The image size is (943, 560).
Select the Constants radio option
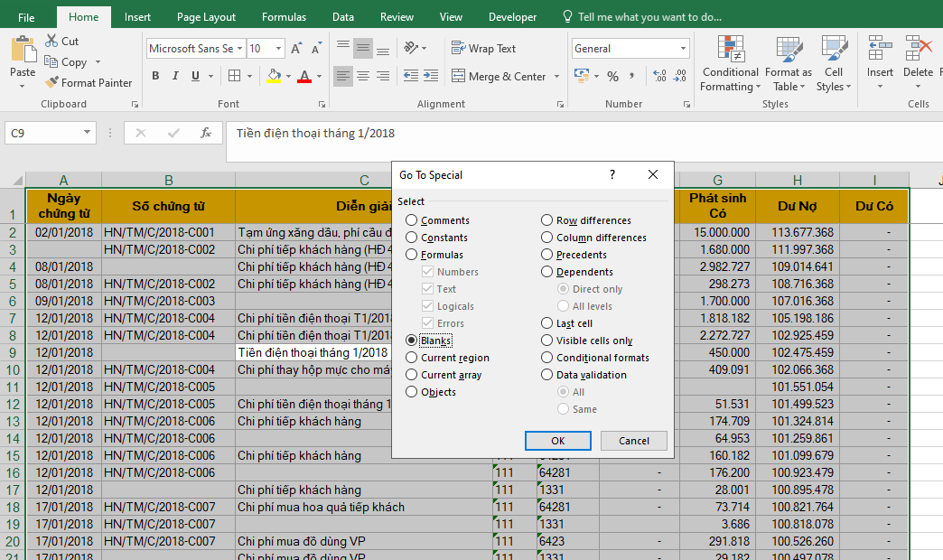coord(412,238)
